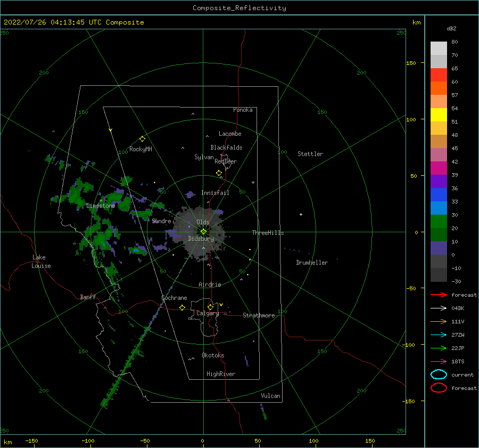Viewport: 479px width, 448px height.
Task: Click the Ponoka label on map
Action: (x=243, y=110)
